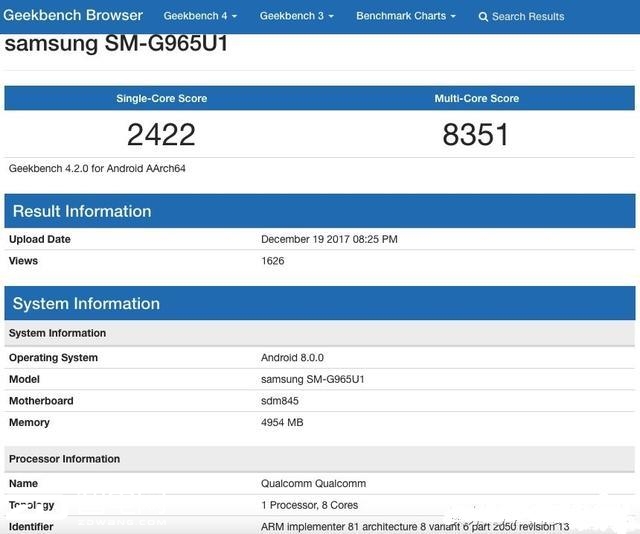
Task: Click the Views label
Action: click(x=23, y=261)
